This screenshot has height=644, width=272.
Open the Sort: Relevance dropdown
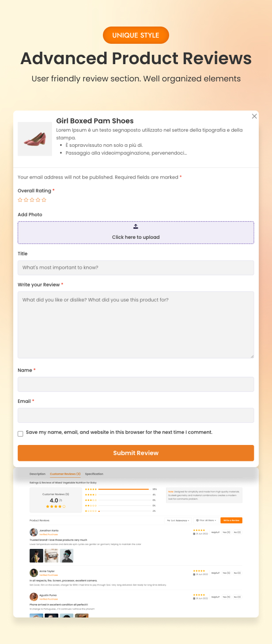pyautogui.click(x=178, y=521)
